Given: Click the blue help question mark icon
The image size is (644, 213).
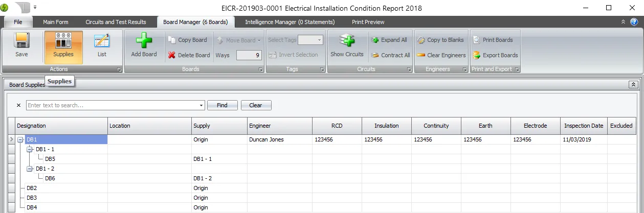Looking at the screenshot, I should click(x=634, y=22).
